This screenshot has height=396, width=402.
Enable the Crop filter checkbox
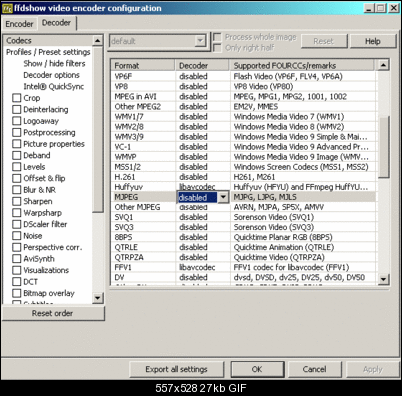pos(17,98)
